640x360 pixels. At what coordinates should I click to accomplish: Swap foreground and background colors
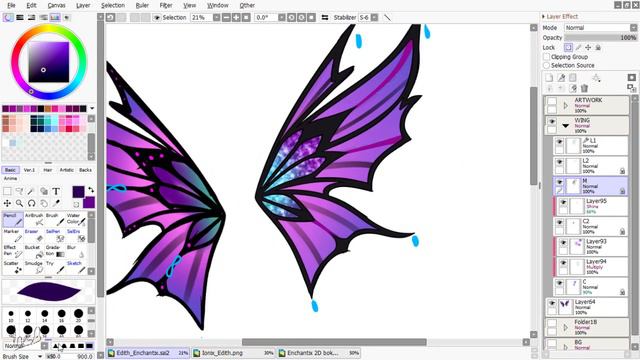pos(91,189)
